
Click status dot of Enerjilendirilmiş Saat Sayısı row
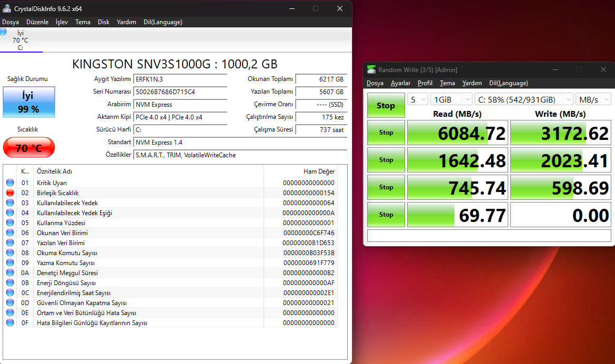tap(10, 292)
